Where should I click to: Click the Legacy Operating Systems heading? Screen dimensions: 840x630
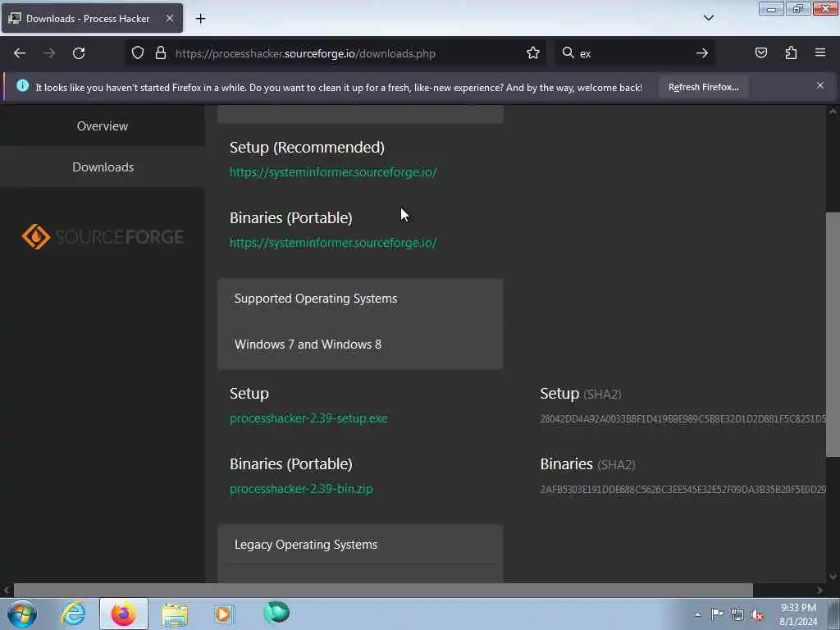coord(306,545)
